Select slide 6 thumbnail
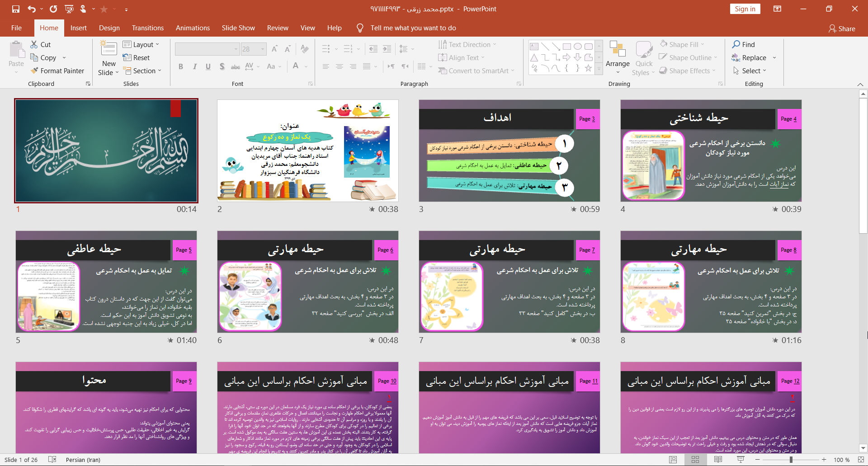The image size is (868, 466). [307, 282]
